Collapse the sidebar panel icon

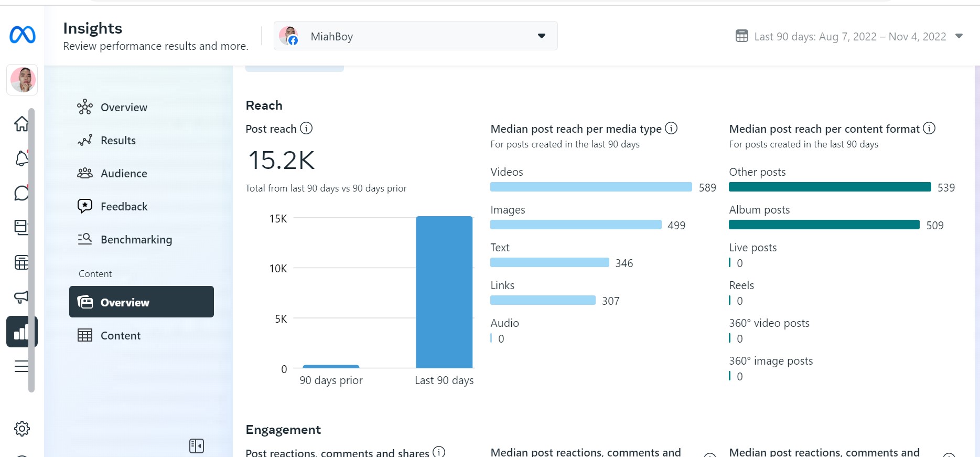click(197, 446)
